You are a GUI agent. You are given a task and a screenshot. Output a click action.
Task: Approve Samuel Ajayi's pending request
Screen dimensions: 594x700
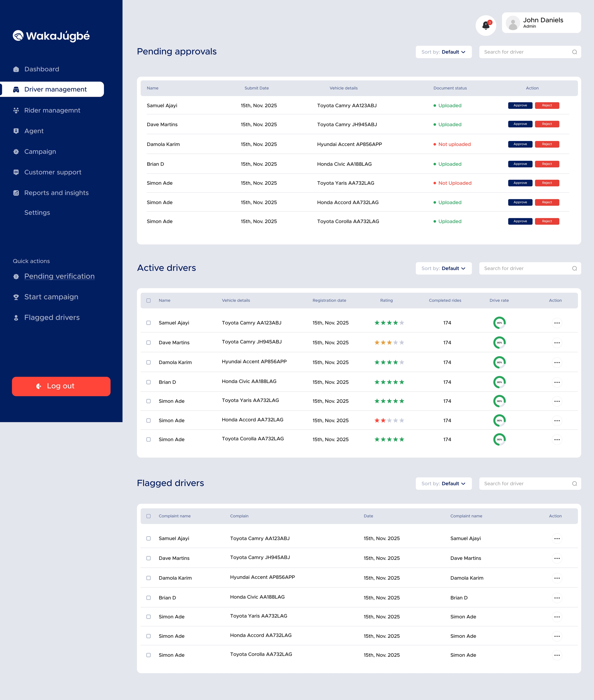[x=520, y=105]
